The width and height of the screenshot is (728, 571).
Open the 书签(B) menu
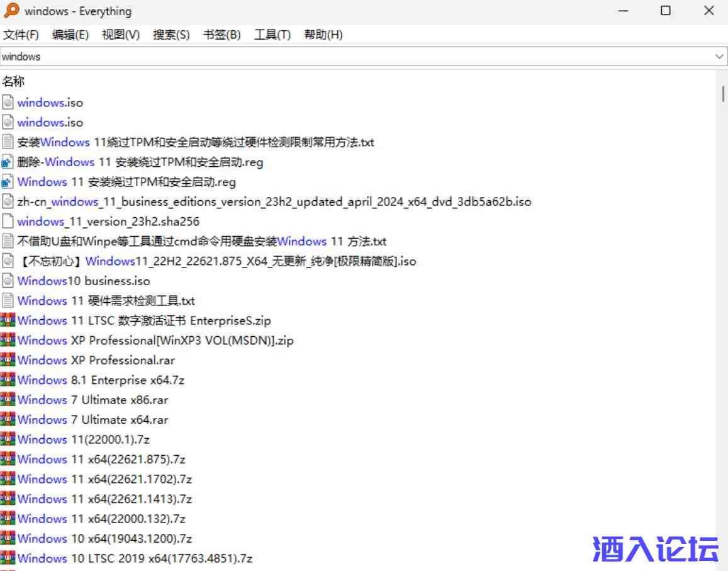coord(221,35)
